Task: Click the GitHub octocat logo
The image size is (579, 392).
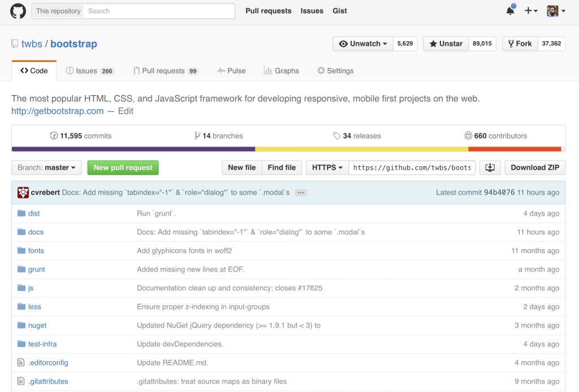Action: coord(18,11)
